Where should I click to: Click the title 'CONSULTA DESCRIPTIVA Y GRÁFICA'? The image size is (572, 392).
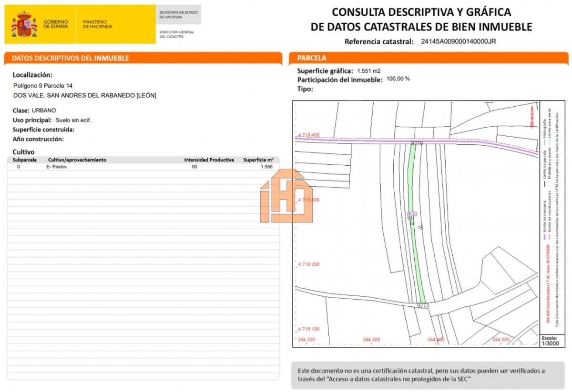[421, 12]
